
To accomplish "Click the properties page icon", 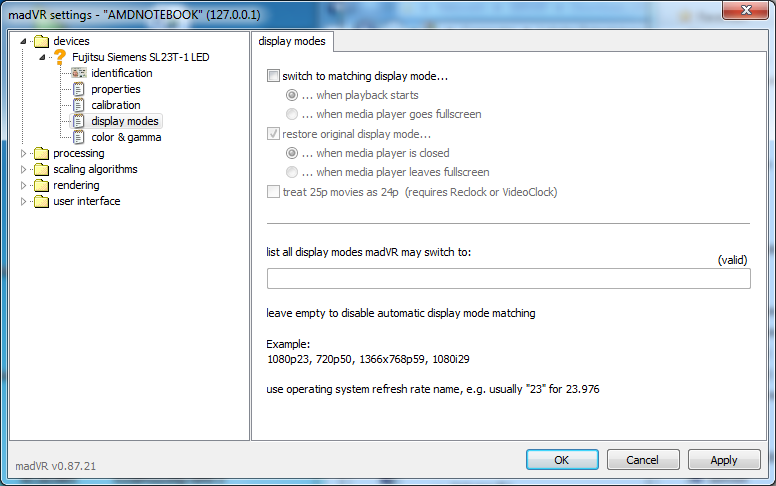I will (x=79, y=89).
